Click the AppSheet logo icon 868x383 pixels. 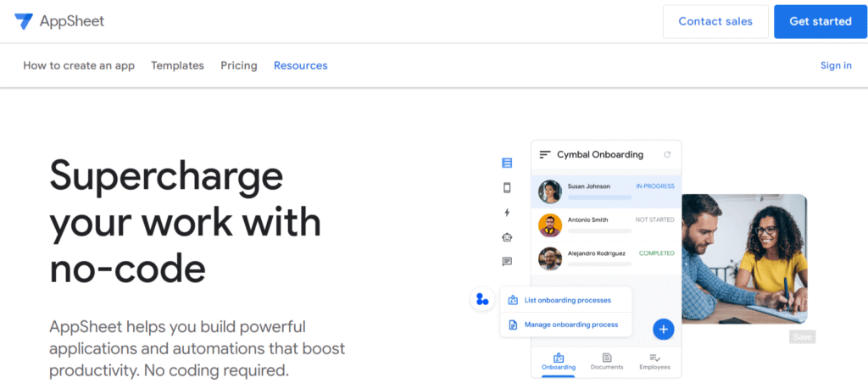[x=24, y=22]
